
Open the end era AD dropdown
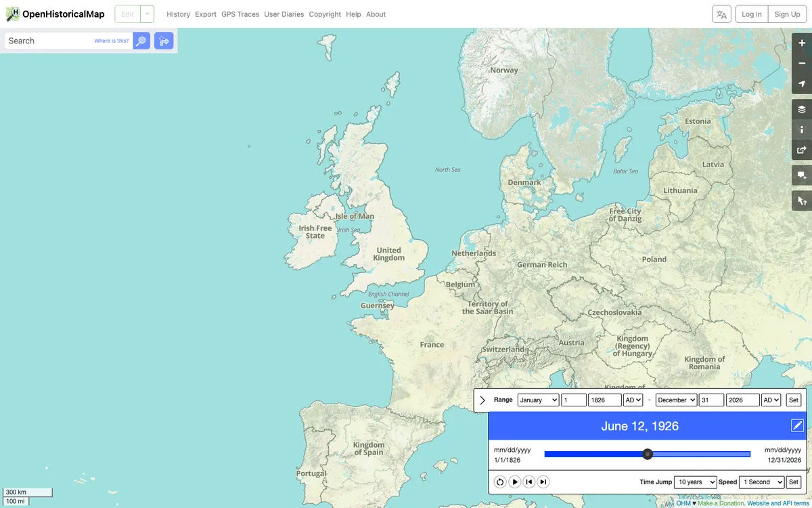[x=771, y=400]
